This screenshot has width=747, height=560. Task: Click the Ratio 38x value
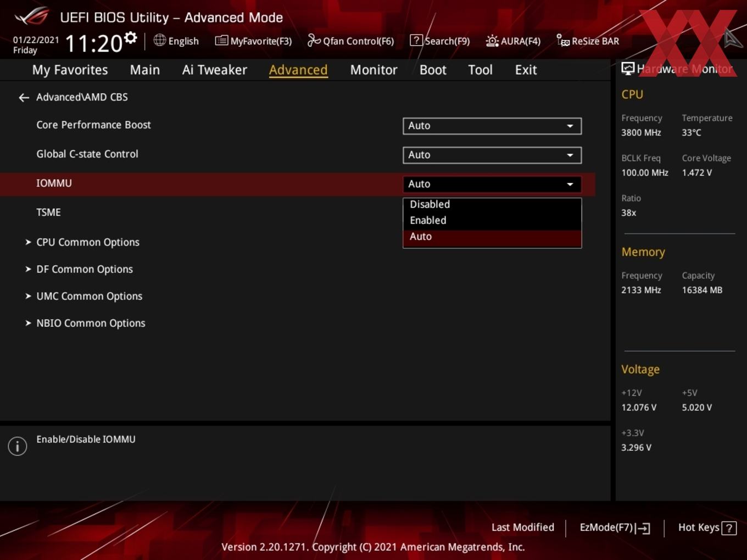click(629, 212)
